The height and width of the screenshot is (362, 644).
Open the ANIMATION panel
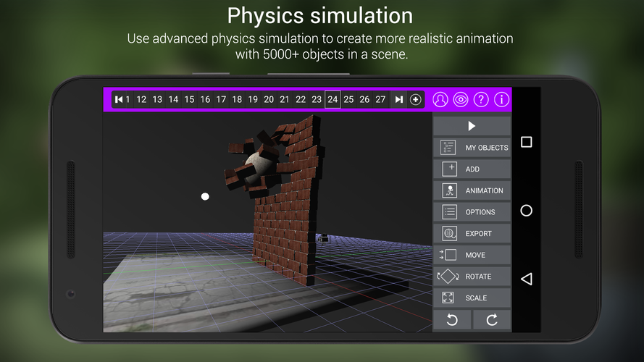tap(472, 190)
